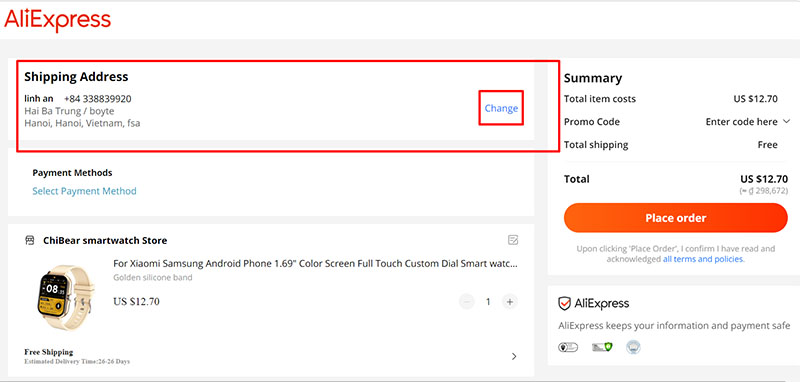Click the store icon beside ChiBear smartwatch Store
This screenshot has width=800, height=382.
30,240
